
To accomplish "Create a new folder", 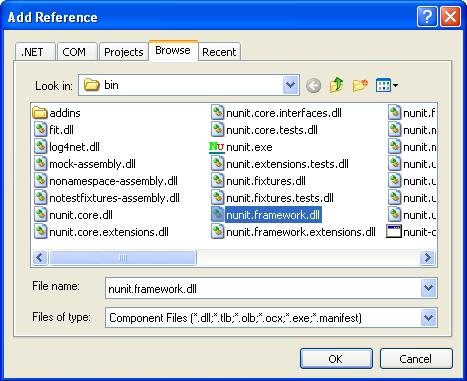I will point(360,85).
